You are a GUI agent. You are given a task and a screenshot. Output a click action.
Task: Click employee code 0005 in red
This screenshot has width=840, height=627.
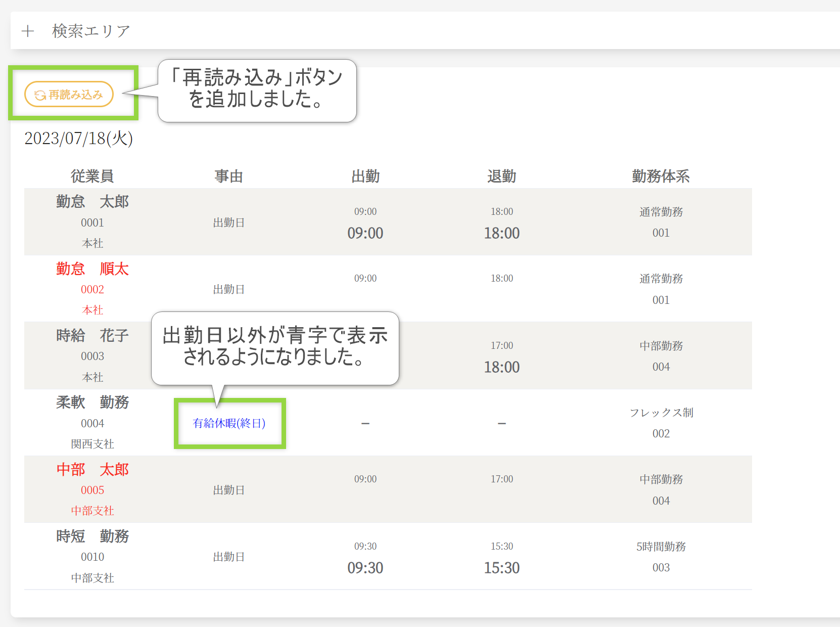coord(92,490)
